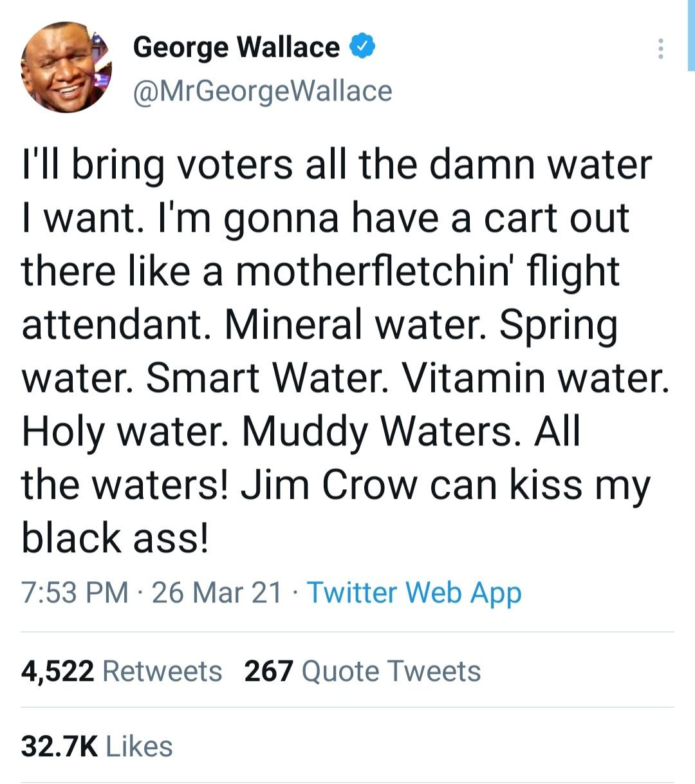
Task: View the Quote Tweets list
Action: coord(391,671)
